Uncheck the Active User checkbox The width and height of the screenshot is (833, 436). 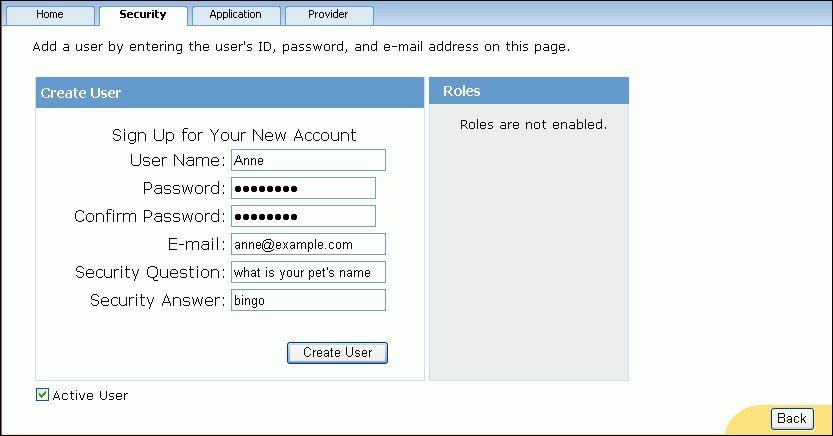click(x=42, y=395)
